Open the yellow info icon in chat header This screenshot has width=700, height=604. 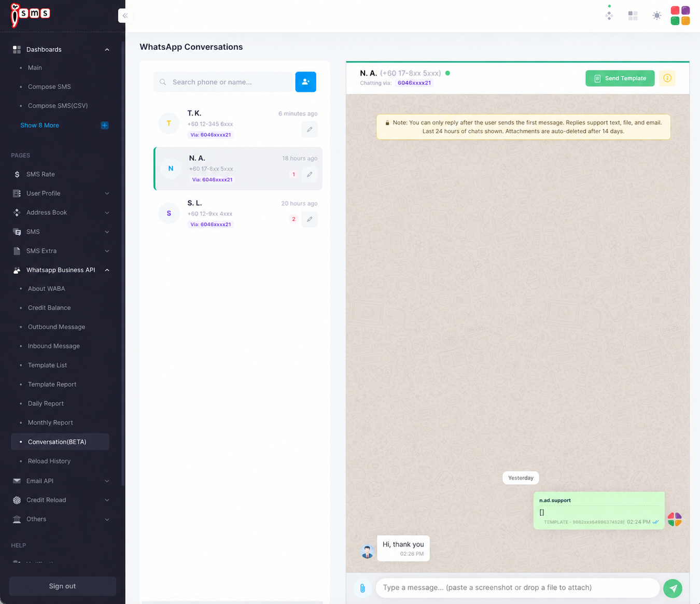667,78
